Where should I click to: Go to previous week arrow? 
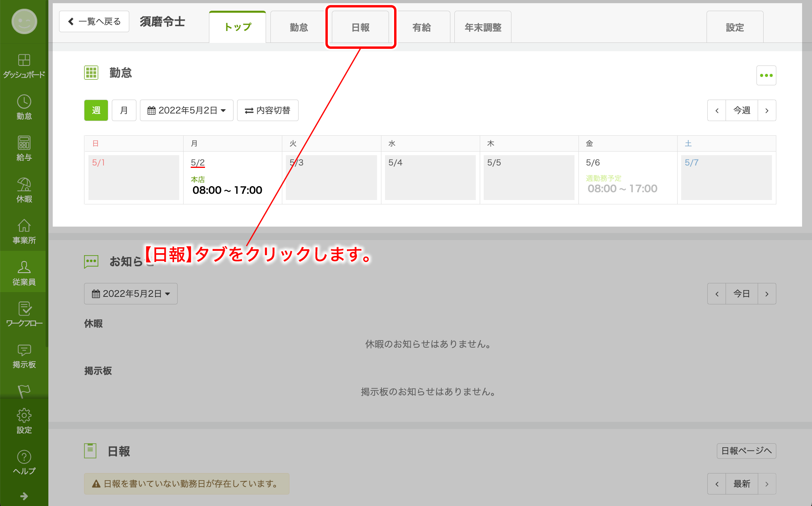point(717,110)
